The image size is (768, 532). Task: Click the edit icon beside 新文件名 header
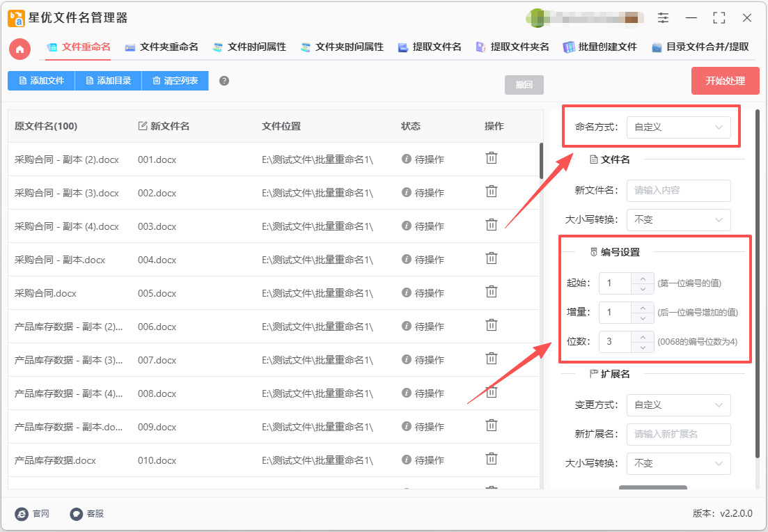coord(143,126)
